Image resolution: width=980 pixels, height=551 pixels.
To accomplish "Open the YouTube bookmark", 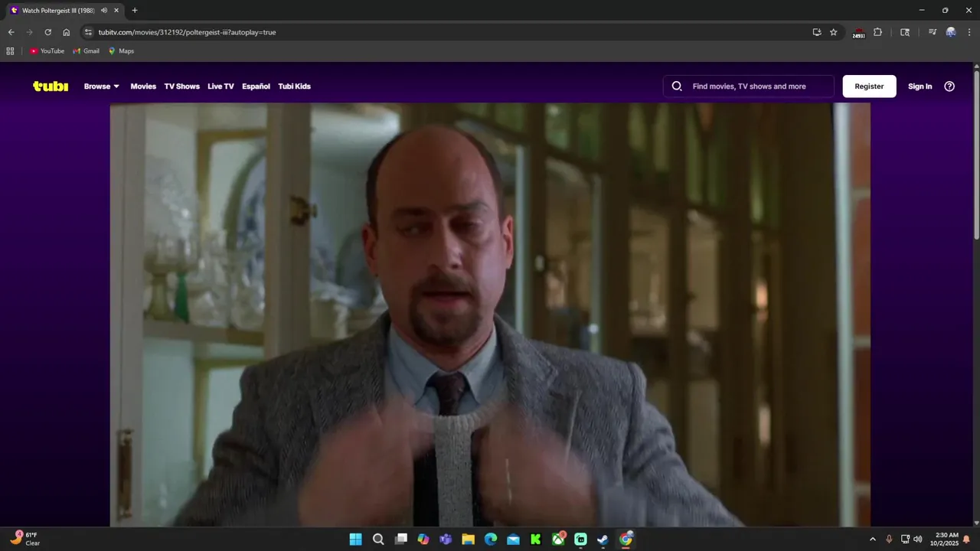I will [47, 51].
